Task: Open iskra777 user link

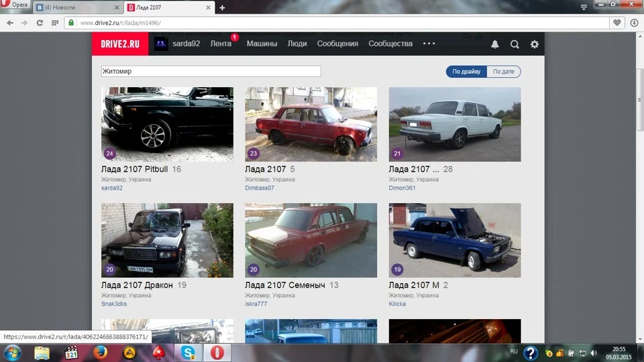Action: pos(256,304)
